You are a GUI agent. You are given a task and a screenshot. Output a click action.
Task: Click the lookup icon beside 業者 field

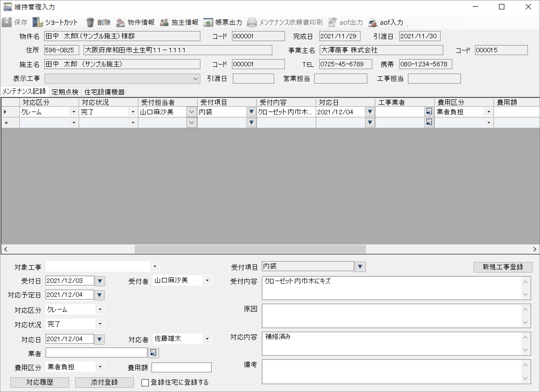pos(153,353)
